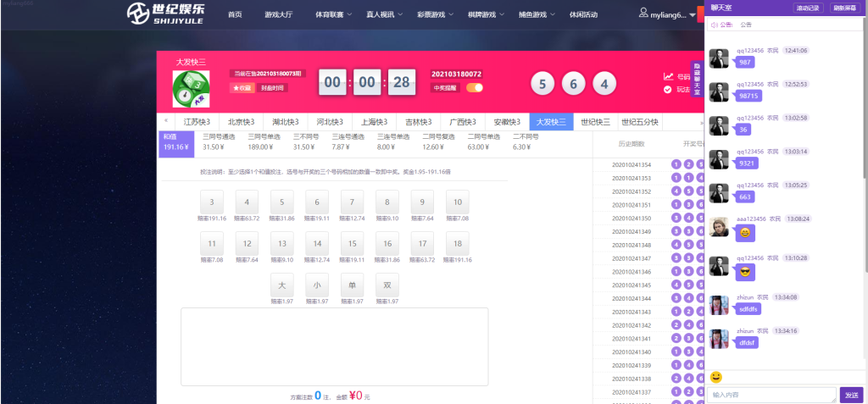Hide chat via 隐藏聊天室 tab
The height and width of the screenshot is (404, 868).
[697, 80]
